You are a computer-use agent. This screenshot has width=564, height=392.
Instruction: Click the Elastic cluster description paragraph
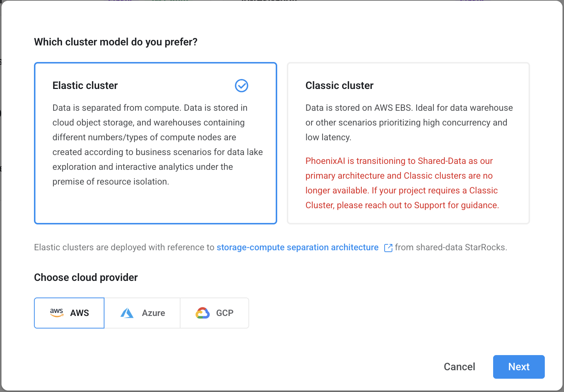pos(158,145)
